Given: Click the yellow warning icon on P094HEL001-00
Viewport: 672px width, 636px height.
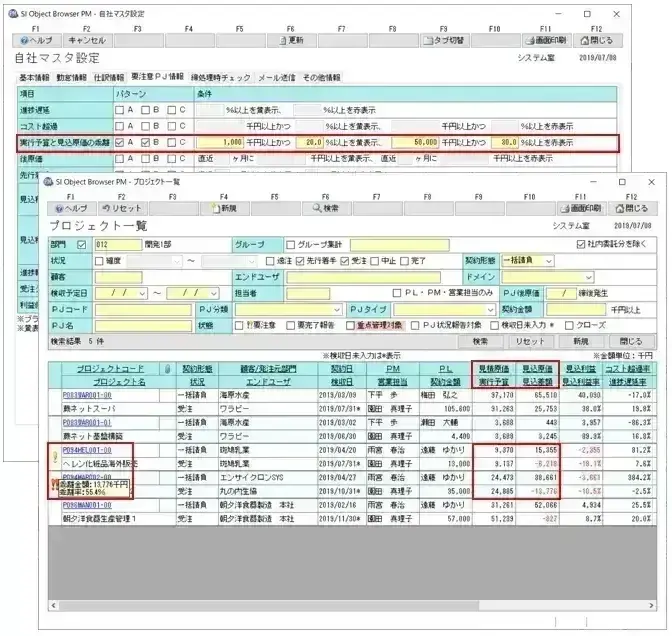Looking at the screenshot, I should click(x=55, y=457).
